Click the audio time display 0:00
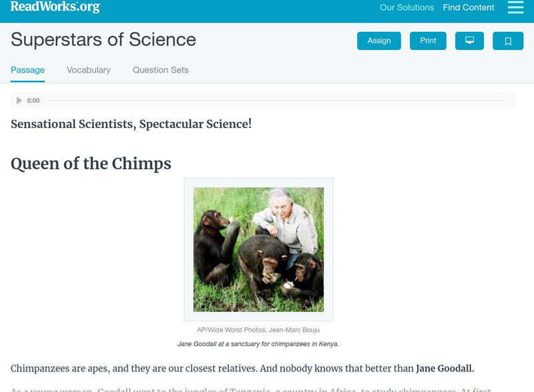Viewport: 534px width, 392px height. 33,101
